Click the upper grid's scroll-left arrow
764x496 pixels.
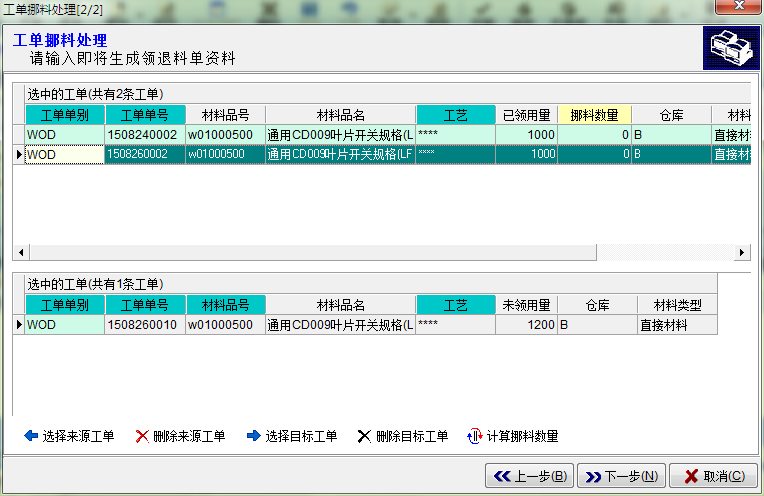click(21, 252)
